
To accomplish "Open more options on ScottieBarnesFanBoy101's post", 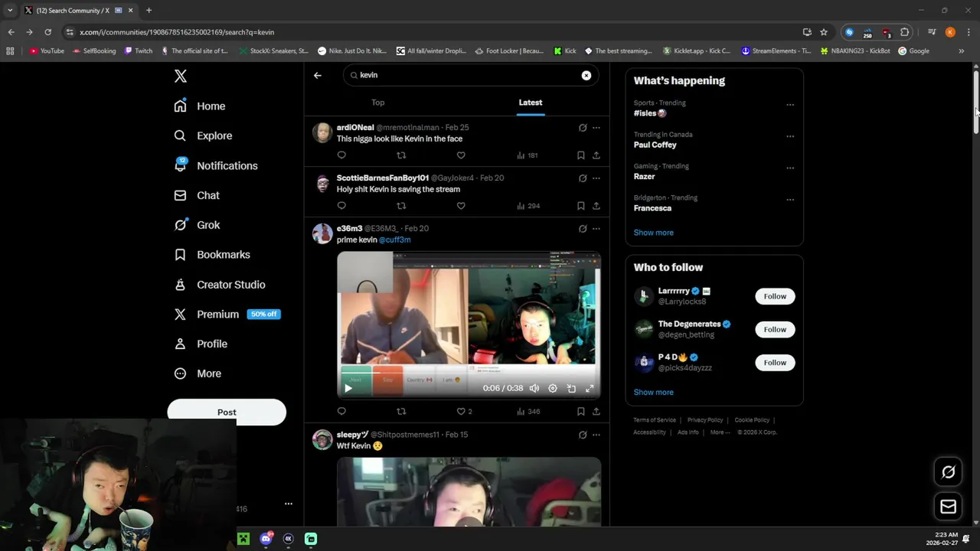I will (596, 178).
